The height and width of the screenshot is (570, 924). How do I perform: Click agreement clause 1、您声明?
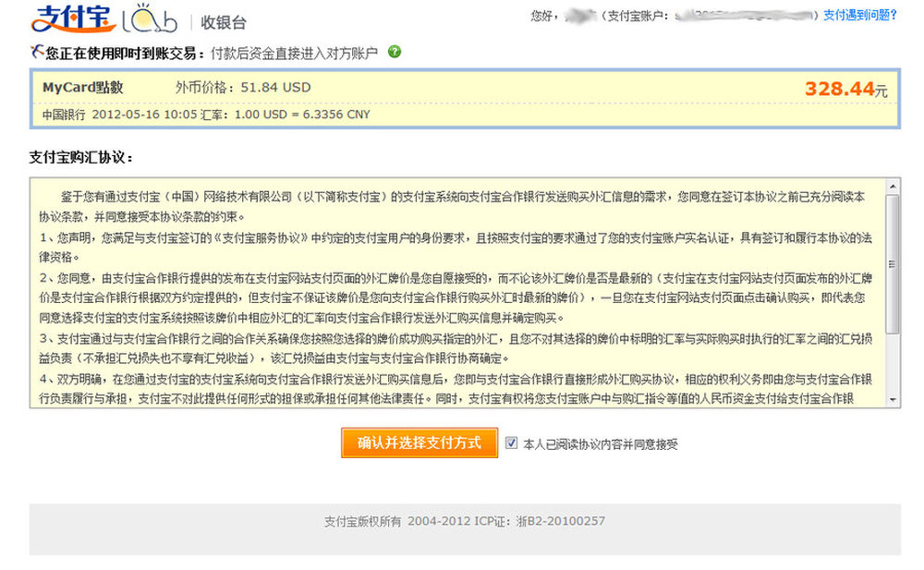tap(456, 247)
